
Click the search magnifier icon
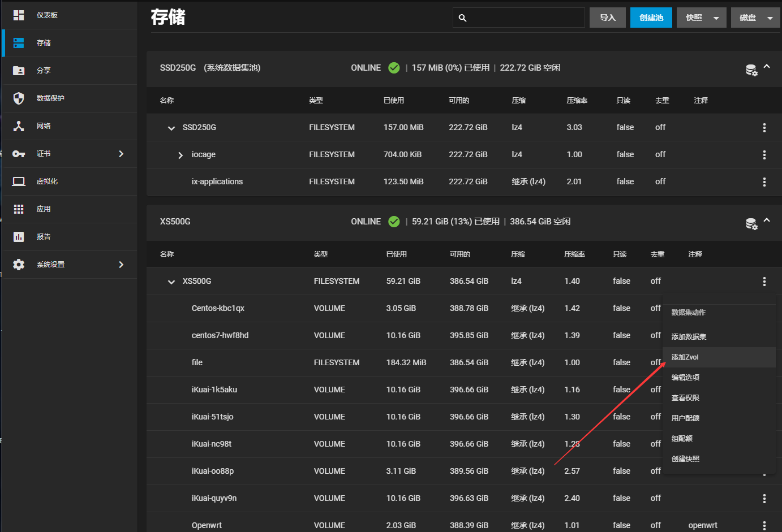462,18
